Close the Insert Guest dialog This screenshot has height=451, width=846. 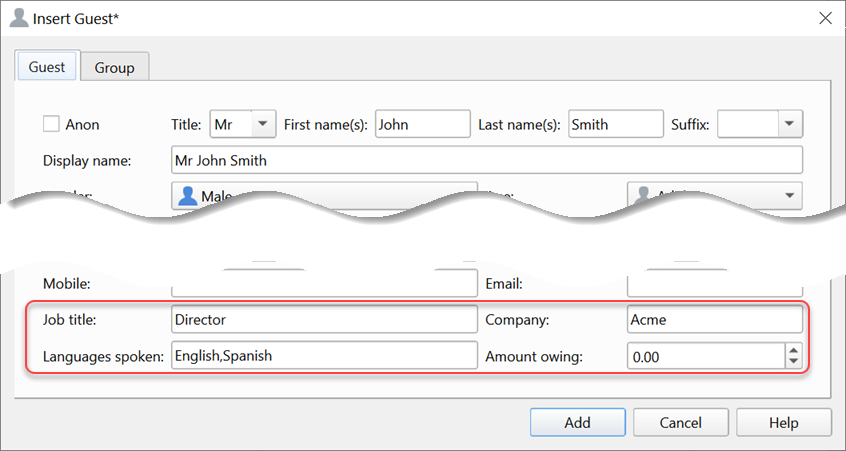click(825, 18)
